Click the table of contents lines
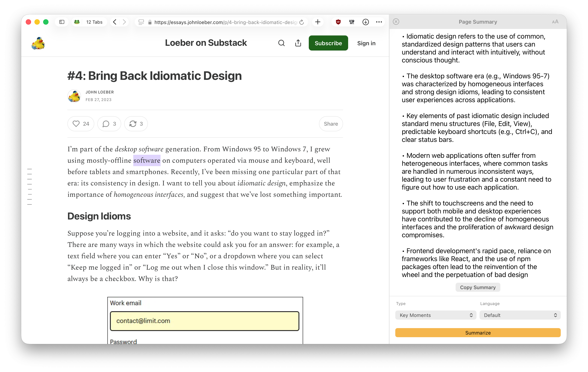The width and height of the screenshot is (588, 372). (x=30, y=187)
